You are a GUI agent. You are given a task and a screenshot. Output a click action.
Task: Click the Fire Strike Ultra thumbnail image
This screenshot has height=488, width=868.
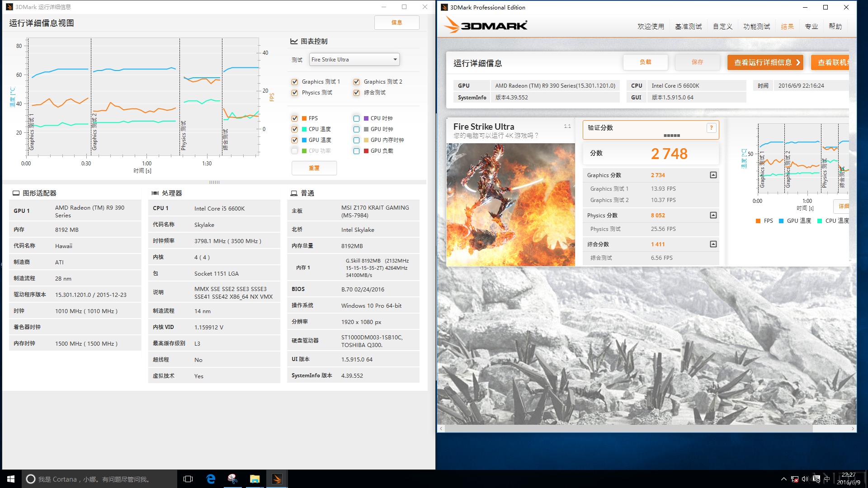point(510,205)
